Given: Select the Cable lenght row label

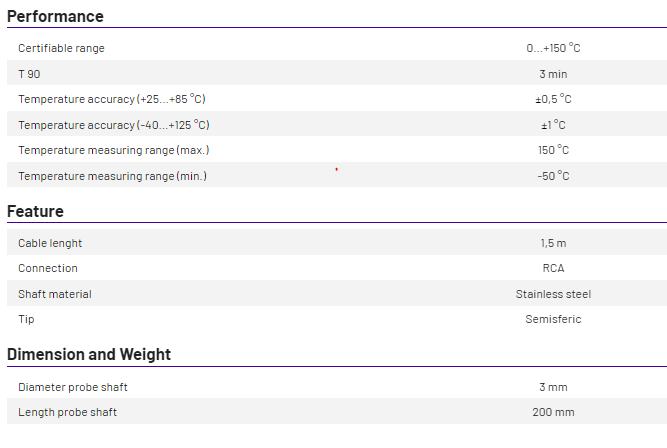Looking at the screenshot, I should pos(50,243).
